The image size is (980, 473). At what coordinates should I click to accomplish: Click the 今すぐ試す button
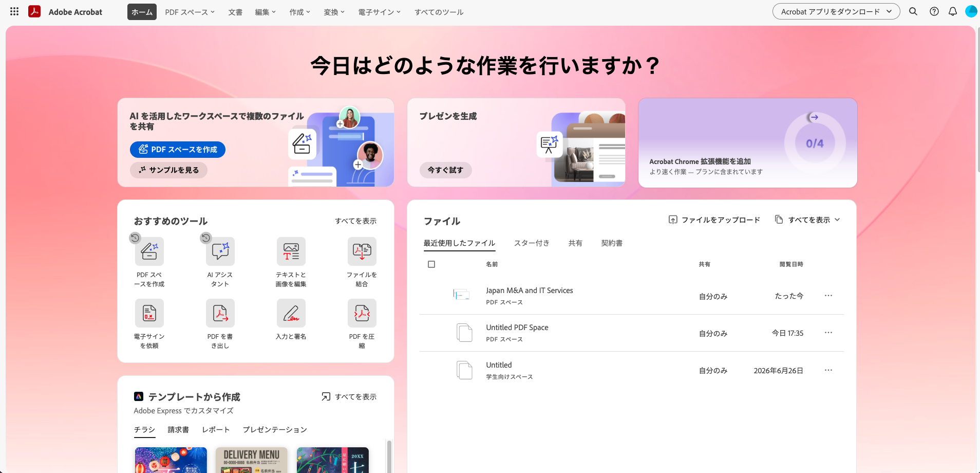point(445,170)
